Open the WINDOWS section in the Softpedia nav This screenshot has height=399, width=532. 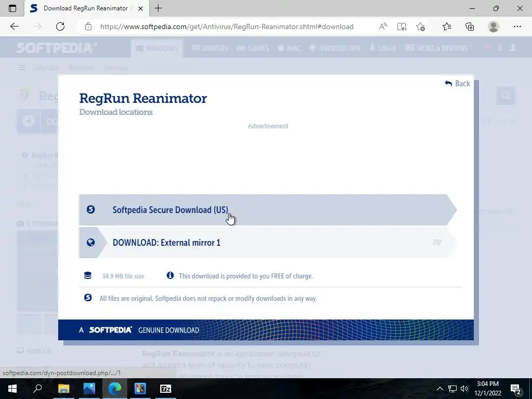157,48
